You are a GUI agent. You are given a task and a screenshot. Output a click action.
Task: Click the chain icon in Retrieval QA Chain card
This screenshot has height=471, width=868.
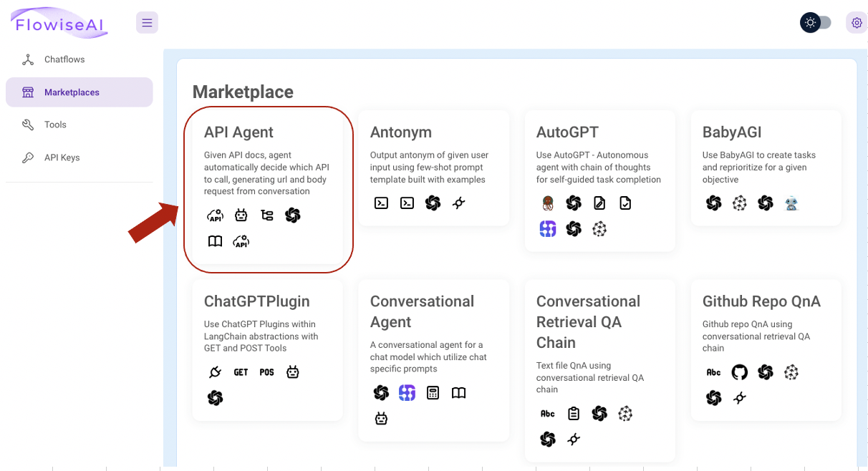click(574, 439)
